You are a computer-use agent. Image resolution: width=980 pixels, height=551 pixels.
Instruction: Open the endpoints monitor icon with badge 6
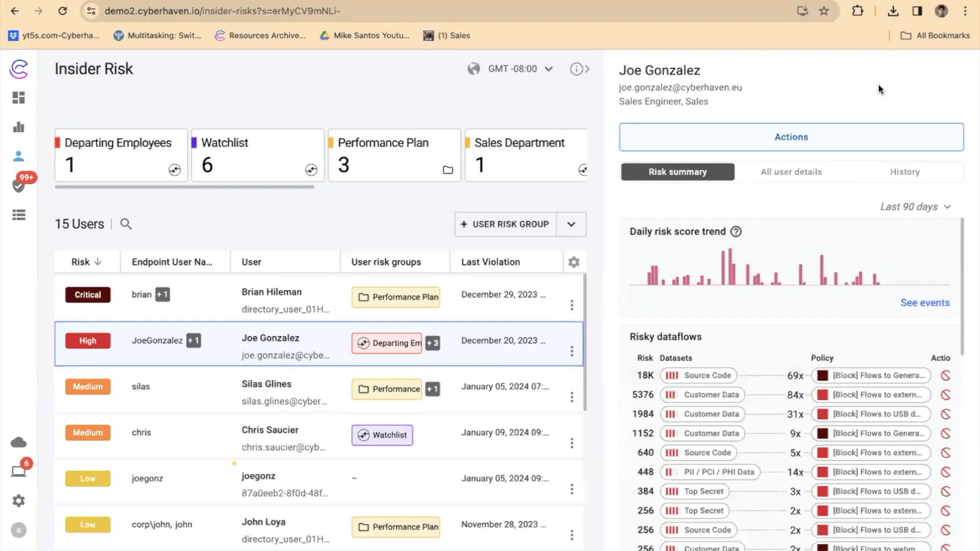coord(19,471)
